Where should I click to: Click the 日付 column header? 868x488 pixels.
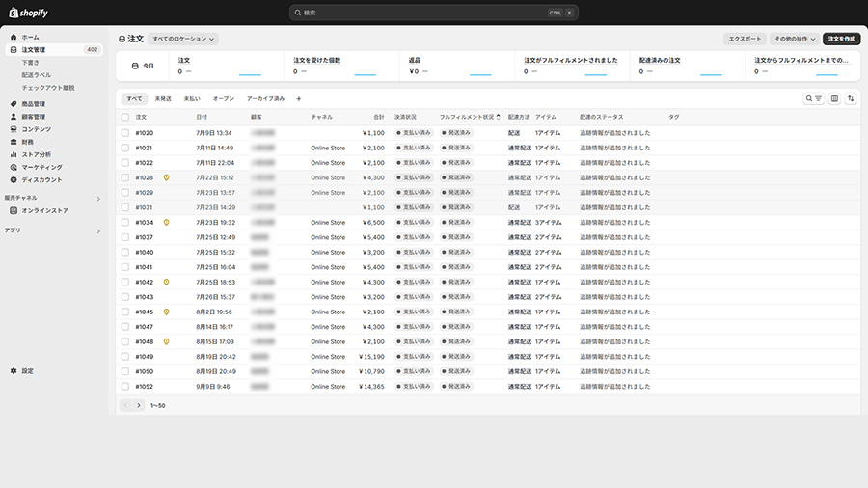[x=202, y=118]
